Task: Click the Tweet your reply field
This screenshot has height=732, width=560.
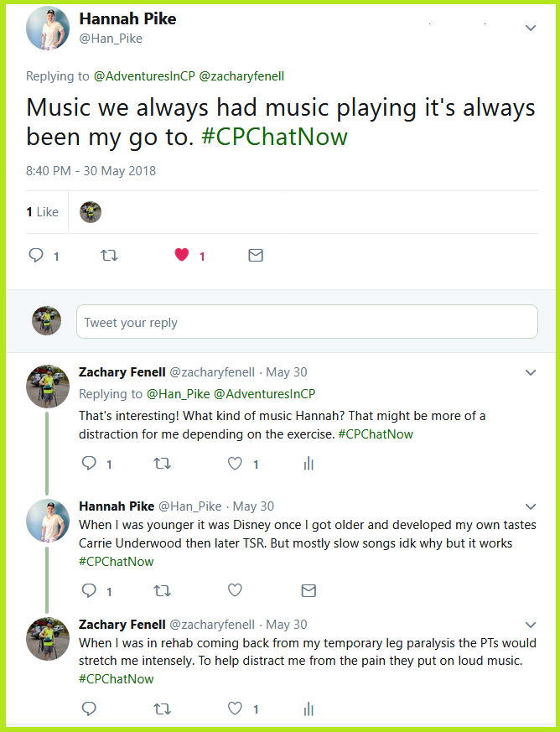Action: [x=307, y=322]
